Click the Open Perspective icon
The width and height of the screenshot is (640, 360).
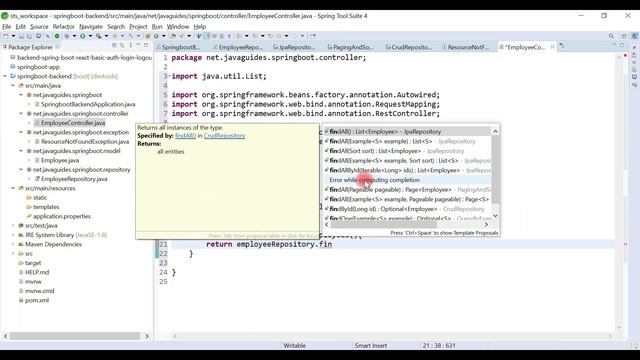(624, 36)
